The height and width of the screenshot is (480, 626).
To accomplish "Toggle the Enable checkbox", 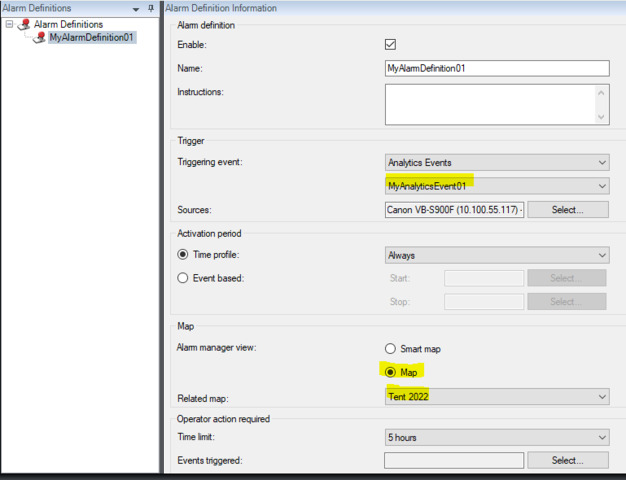I will (391, 45).
